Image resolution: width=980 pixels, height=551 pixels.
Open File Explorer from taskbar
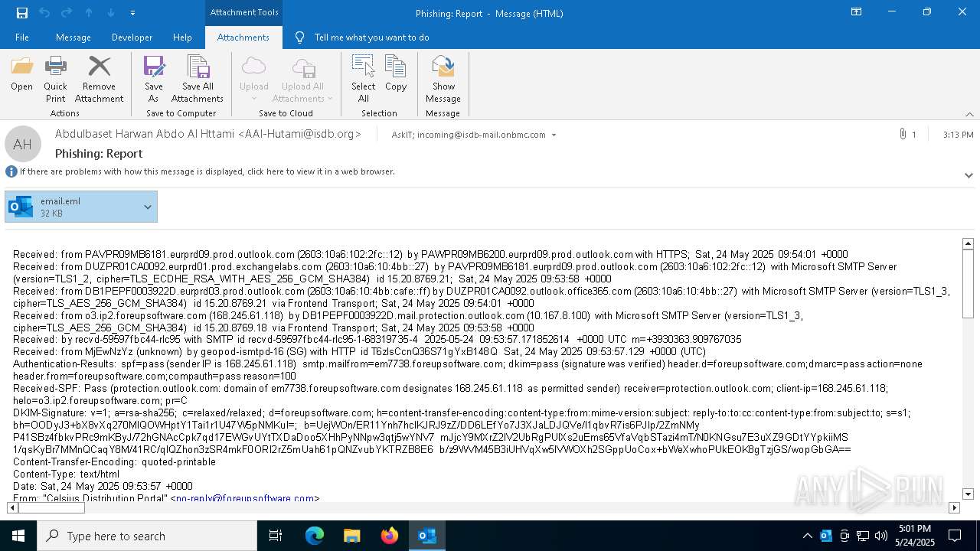(351, 536)
